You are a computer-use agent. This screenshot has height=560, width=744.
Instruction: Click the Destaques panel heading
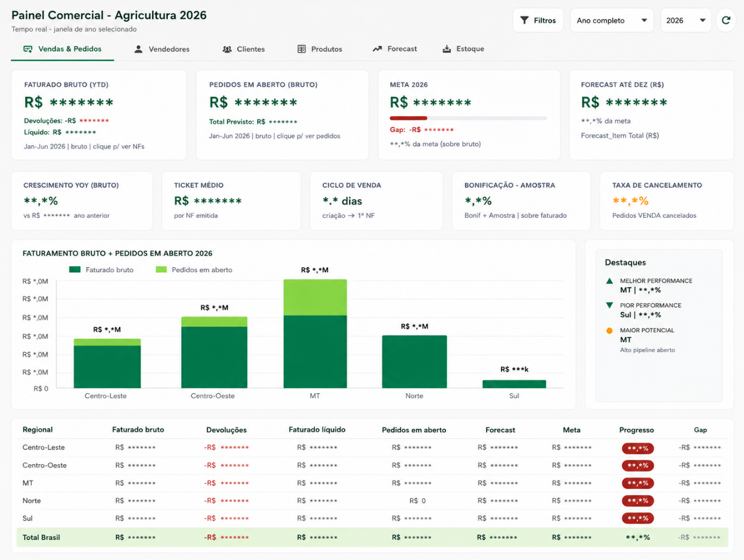(625, 263)
